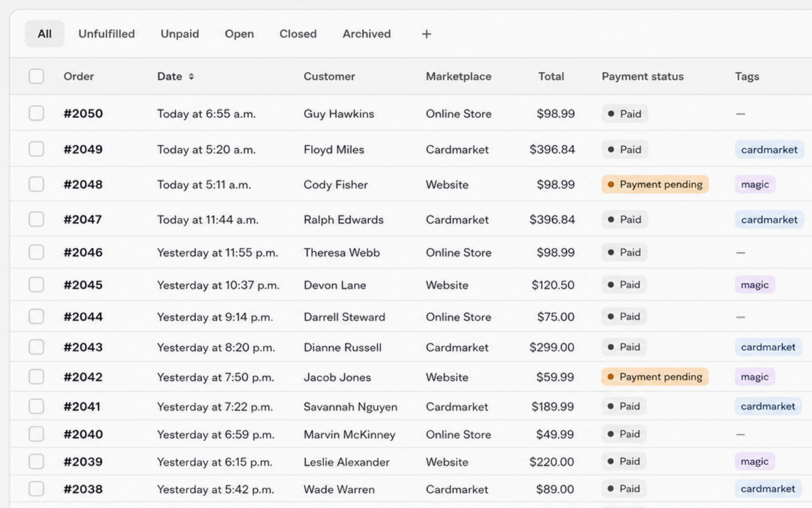Click the magic tag on order #2048

click(x=755, y=184)
